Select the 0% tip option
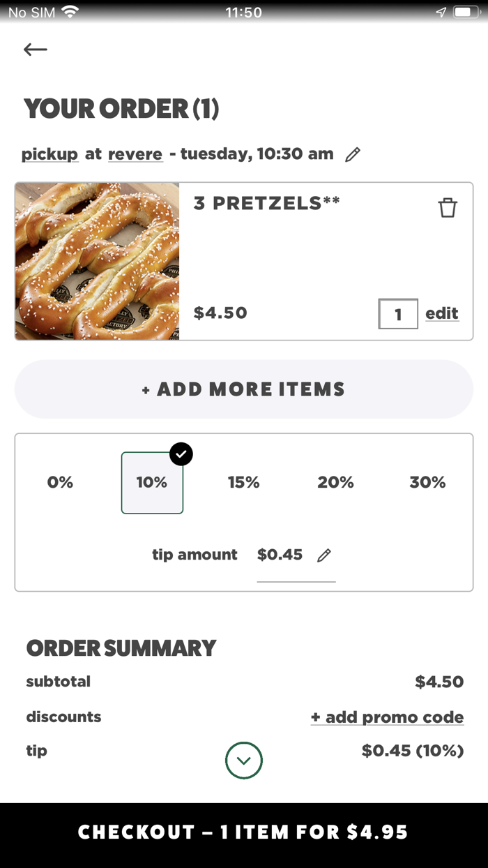The height and width of the screenshot is (868, 488). [x=61, y=482]
